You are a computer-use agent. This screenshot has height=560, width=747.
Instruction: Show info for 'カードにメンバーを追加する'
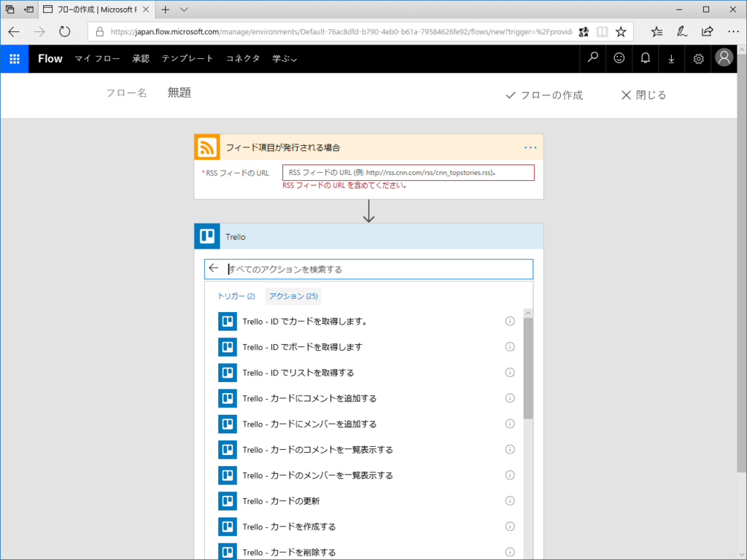point(510,424)
